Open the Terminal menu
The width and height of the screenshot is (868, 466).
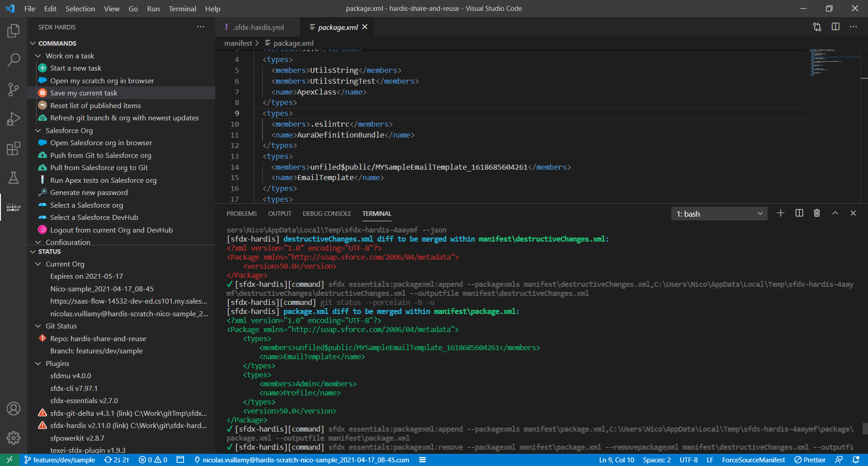[182, 9]
